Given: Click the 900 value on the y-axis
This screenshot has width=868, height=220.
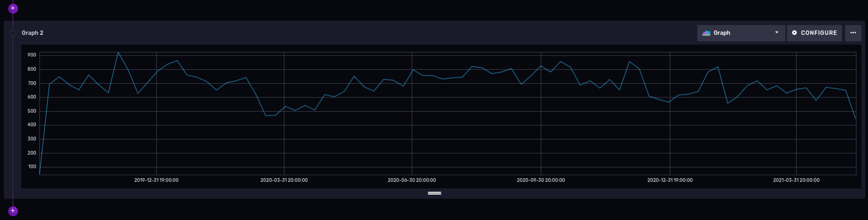Looking at the screenshot, I should (x=32, y=56).
